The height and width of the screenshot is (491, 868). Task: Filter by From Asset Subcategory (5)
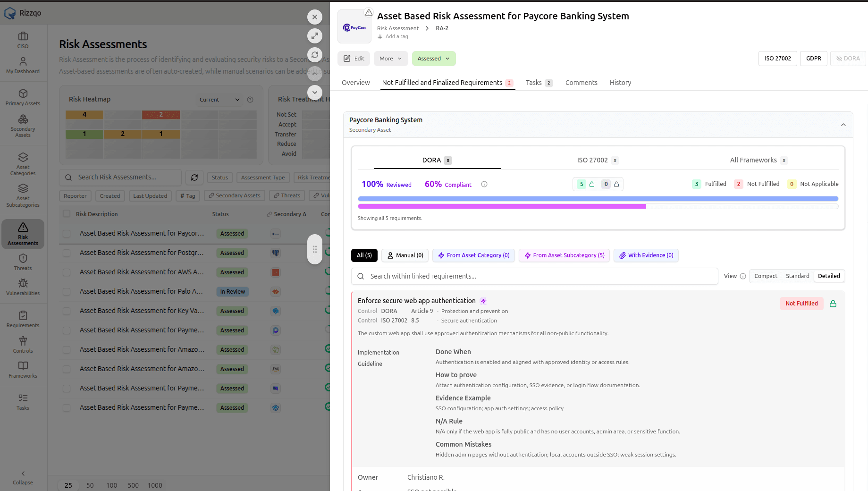click(565, 255)
